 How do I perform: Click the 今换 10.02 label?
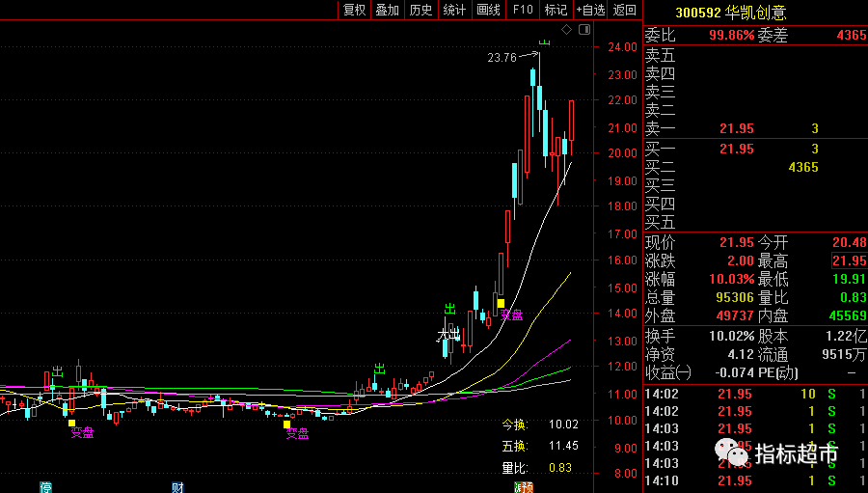[x=540, y=425]
